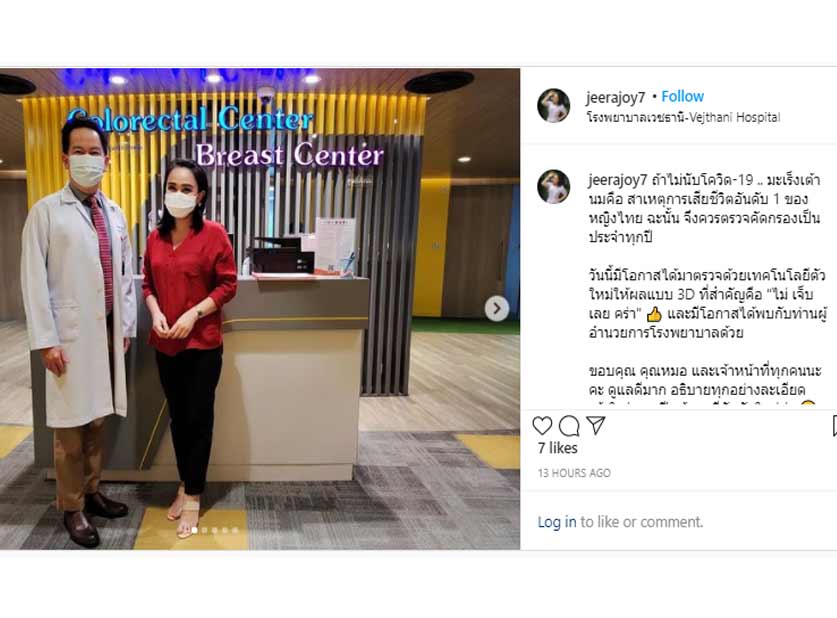
Task: Jump to the last carousel dot
Action: (235, 530)
